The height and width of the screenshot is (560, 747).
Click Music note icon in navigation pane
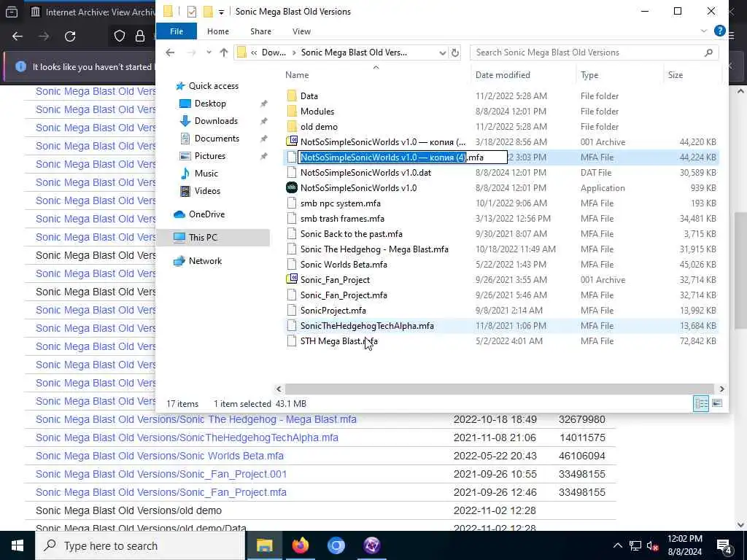185,174
